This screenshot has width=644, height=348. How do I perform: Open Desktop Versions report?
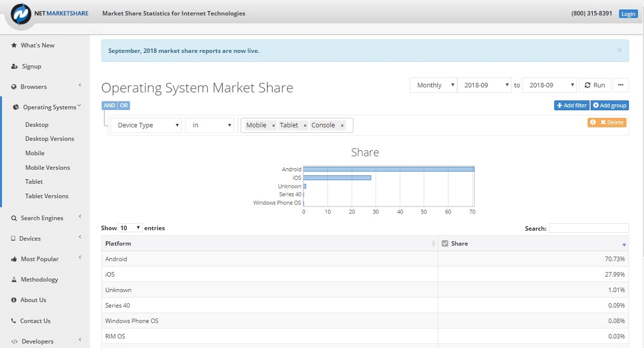[49, 139]
